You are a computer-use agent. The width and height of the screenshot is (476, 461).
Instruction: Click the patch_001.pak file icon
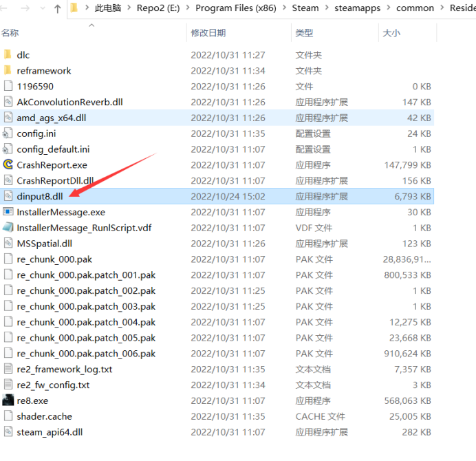[x=8, y=275]
